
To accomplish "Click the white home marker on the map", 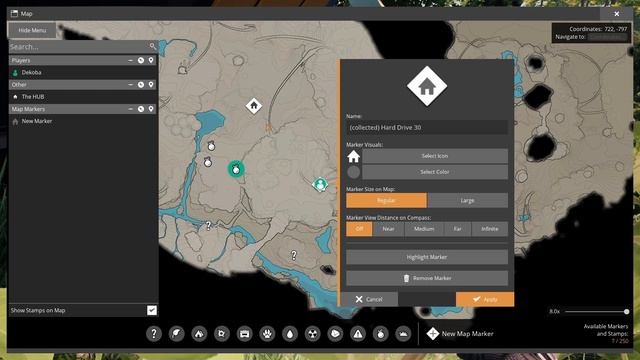I will click(254, 106).
